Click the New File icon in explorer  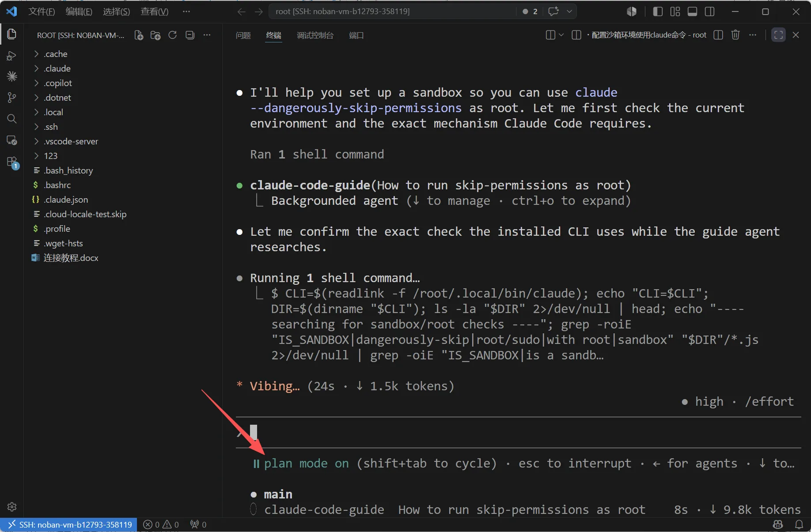139,35
